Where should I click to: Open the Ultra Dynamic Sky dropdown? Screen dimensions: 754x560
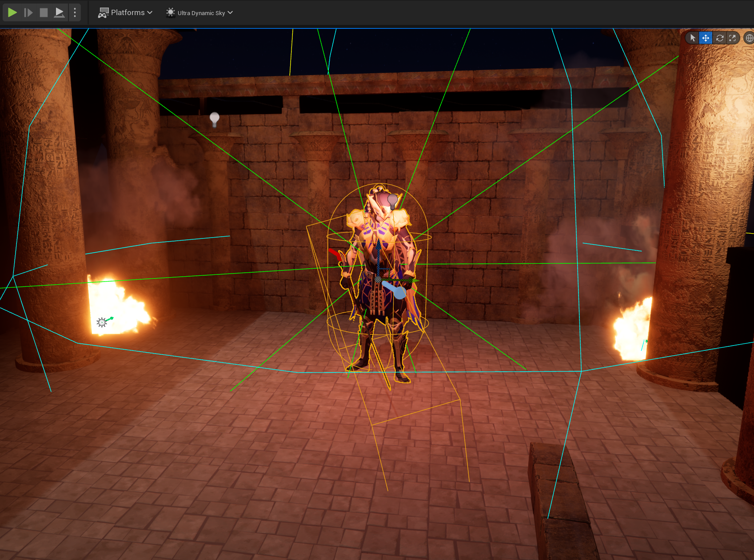[199, 13]
